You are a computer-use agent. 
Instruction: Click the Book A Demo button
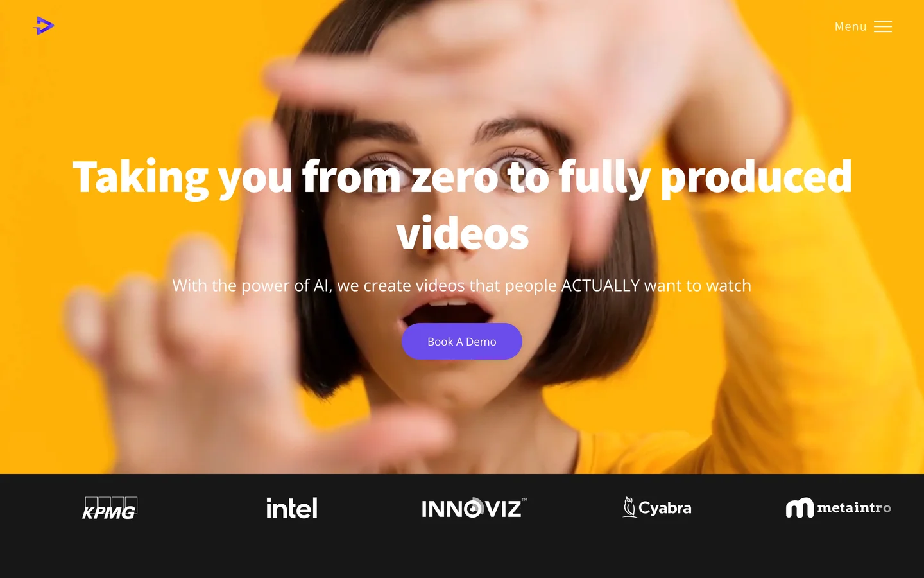click(462, 342)
